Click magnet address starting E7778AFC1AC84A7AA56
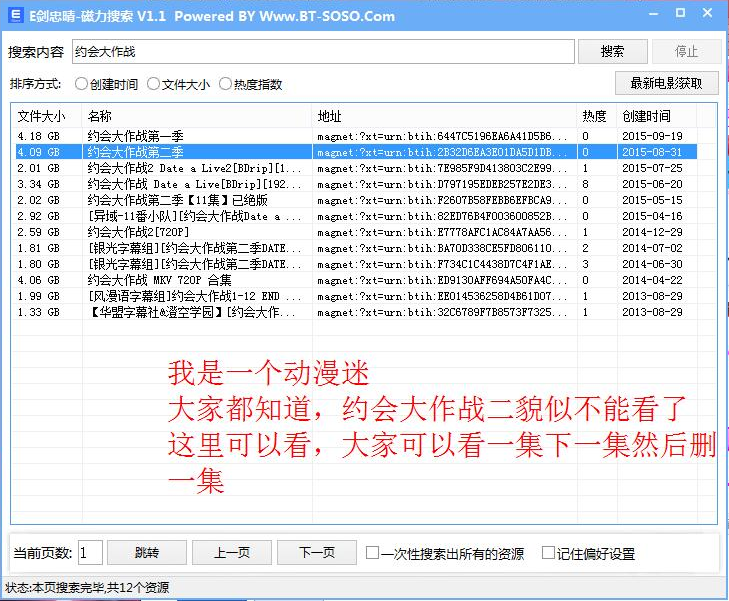 (x=442, y=232)
